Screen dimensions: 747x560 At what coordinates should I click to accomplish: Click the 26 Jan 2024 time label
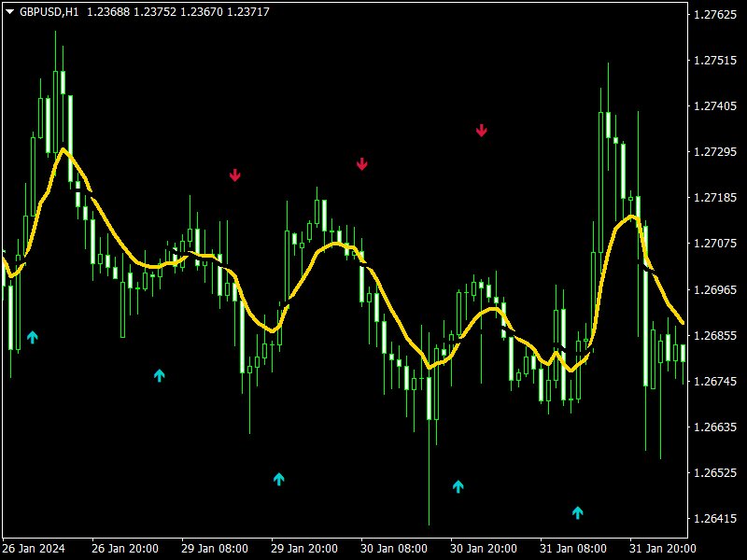click(34, 549)
